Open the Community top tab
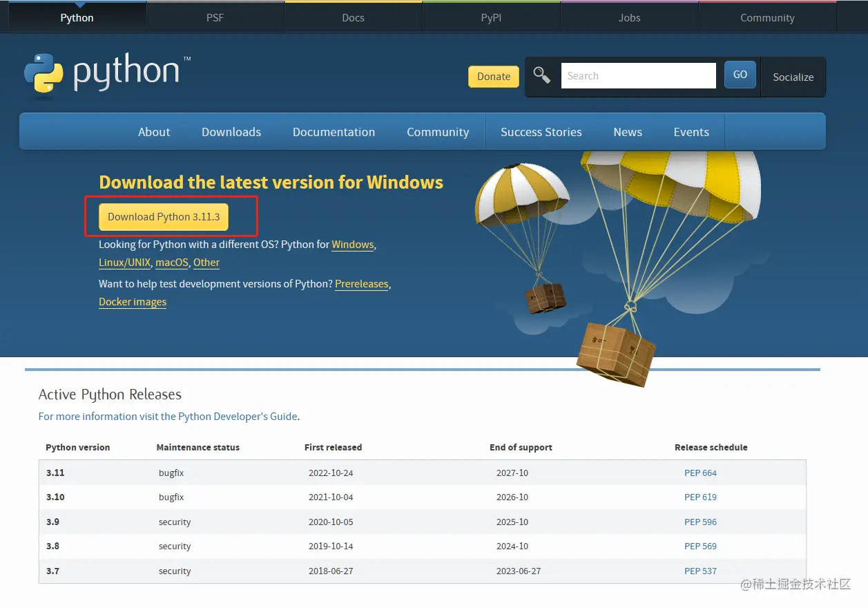The image size is (868, 608). pos(767,18)
